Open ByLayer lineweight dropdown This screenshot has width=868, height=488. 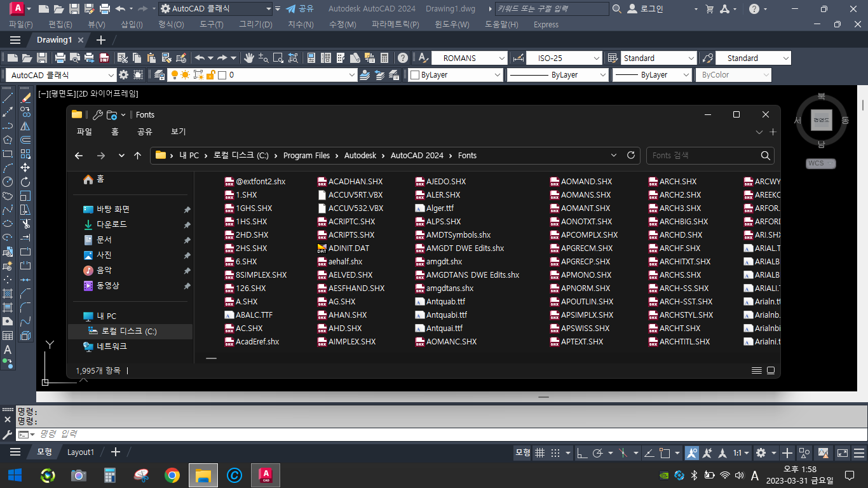(x=686, y=75)
